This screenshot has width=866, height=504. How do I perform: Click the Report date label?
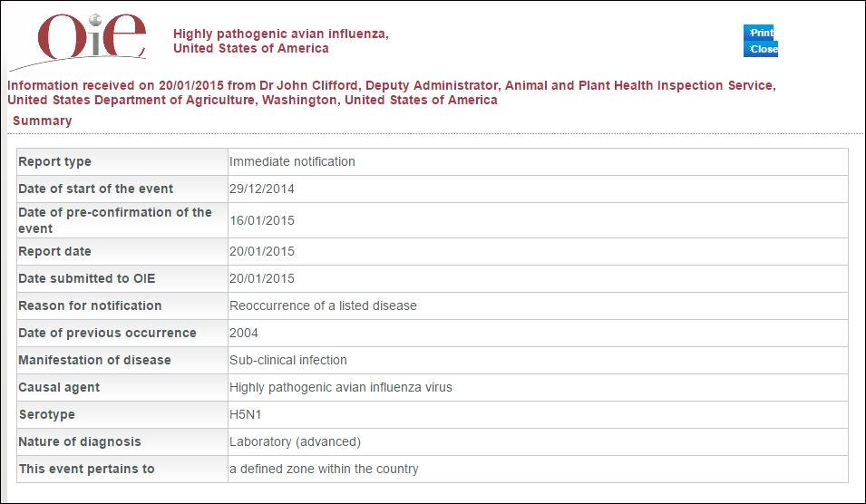[54, 251]
